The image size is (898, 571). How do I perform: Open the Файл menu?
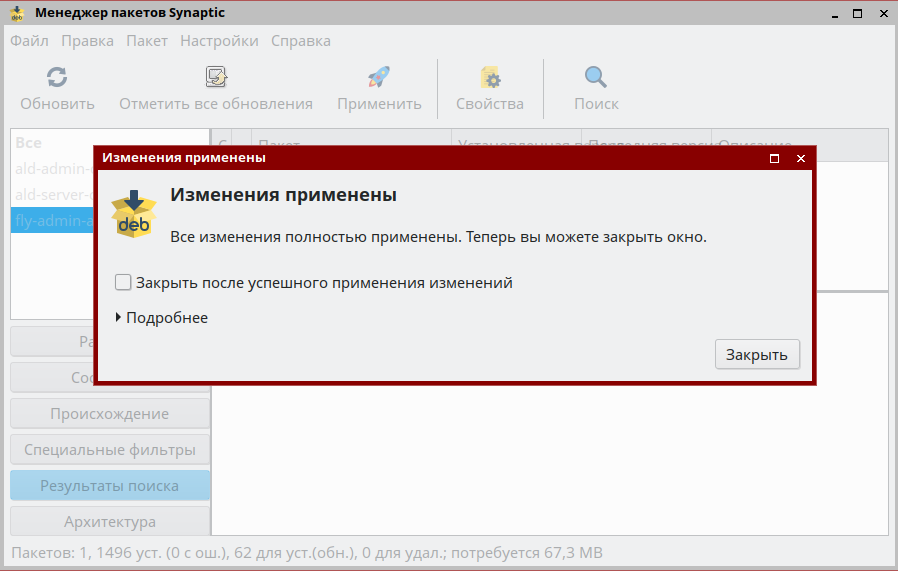(x=29, y=41)
